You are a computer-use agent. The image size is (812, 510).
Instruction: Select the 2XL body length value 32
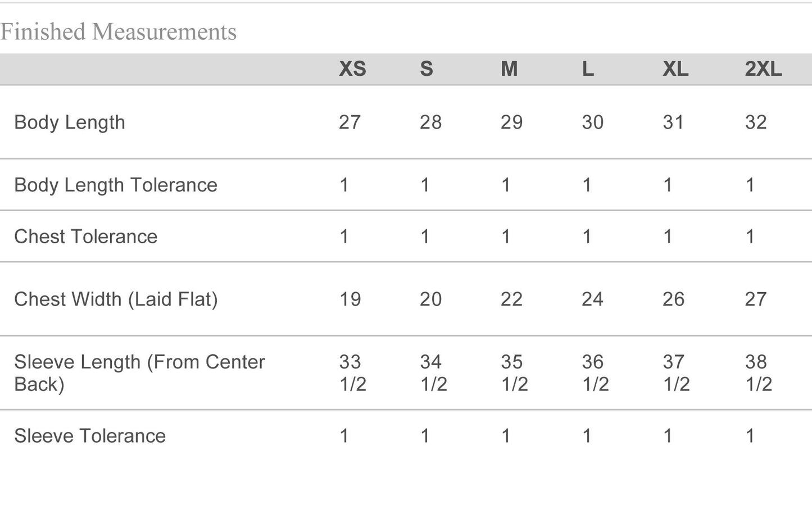[x=756, y=122]
